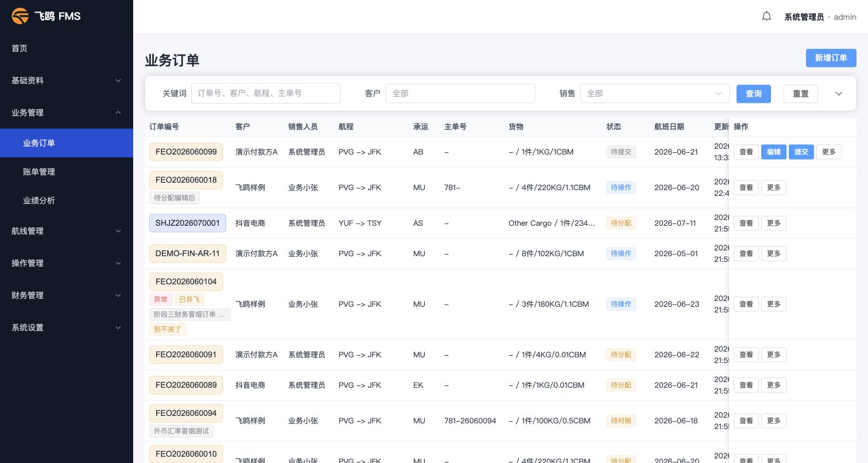
Task: Click master bill number 781-26060094
Action: (x=470, y=421)
